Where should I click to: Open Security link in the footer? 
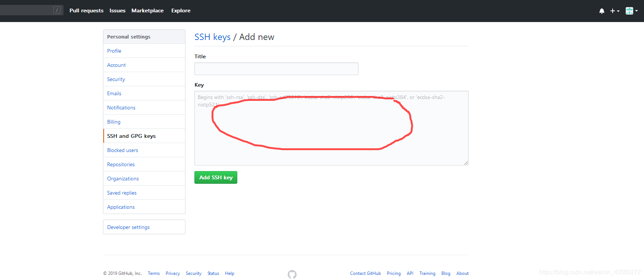click(194, 273)
